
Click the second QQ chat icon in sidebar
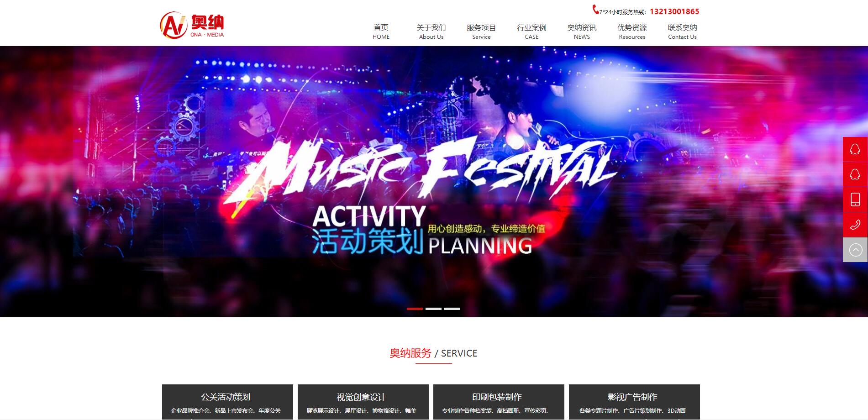point(855,174)
